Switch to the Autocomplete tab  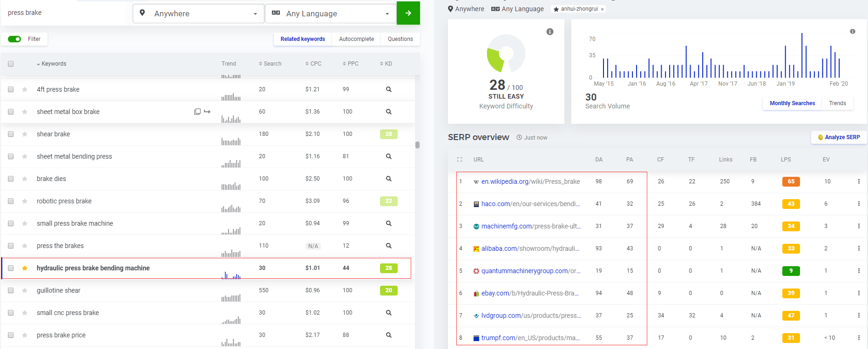[x=356, y=39]
